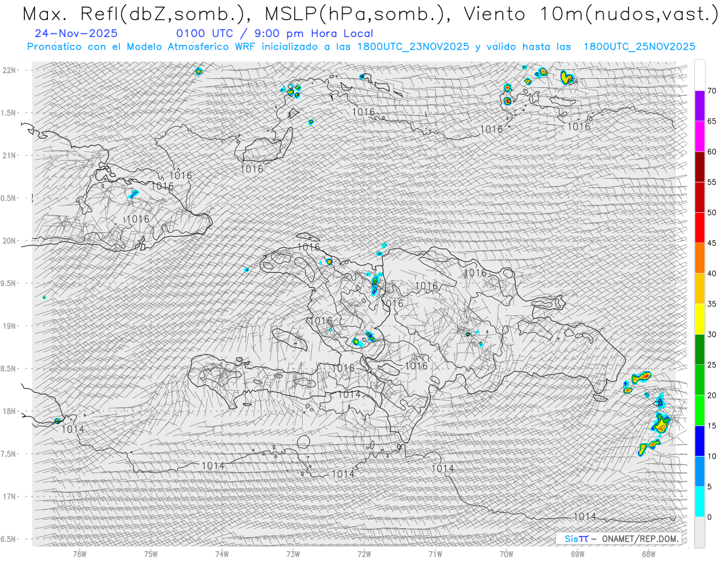The width and height of the screenshot is (728, 562).
Task: Select the light blue 5-10 dBZ band
Action: tap(699, 472)
